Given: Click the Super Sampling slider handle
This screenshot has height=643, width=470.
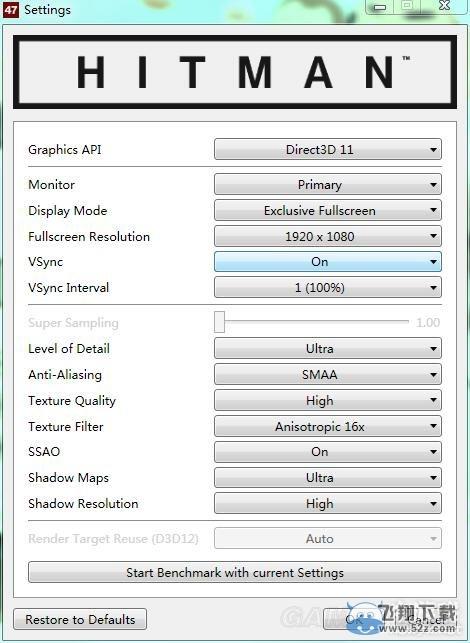Looking at the screenshot, I should pyautogui.click(x=219, y=322).
